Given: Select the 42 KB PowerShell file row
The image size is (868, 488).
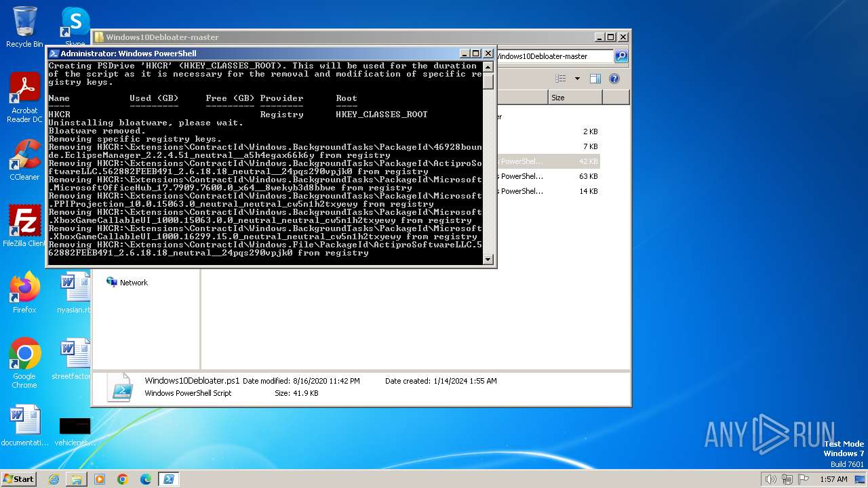Looking at the screenshot, I should 548,161.
